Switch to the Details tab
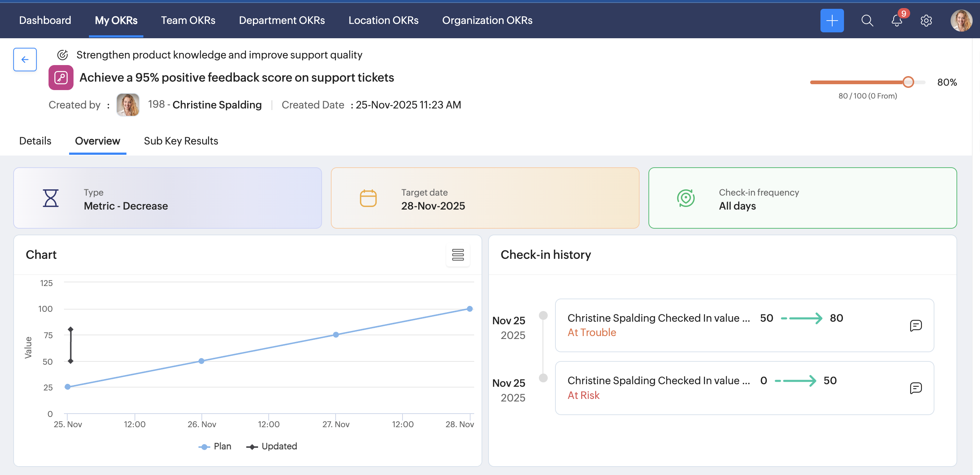 (35, 141)
